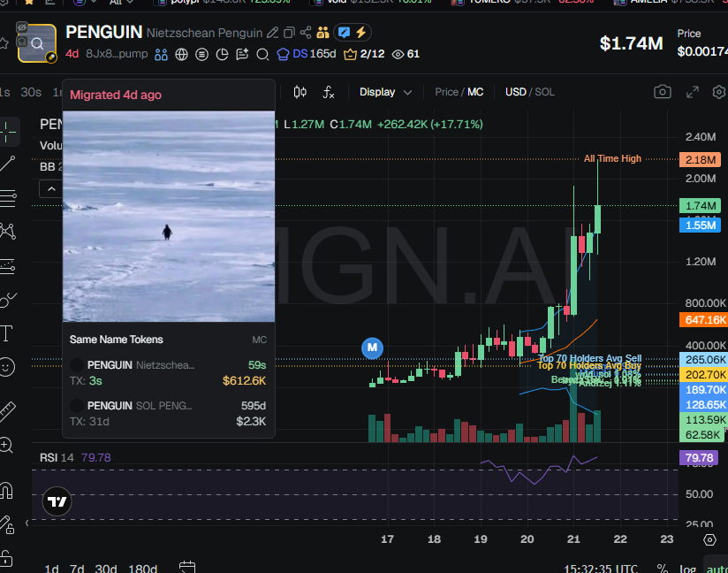View distribution pie chart icon
This screenshot has height=573, width=728.
coord(223,54)
